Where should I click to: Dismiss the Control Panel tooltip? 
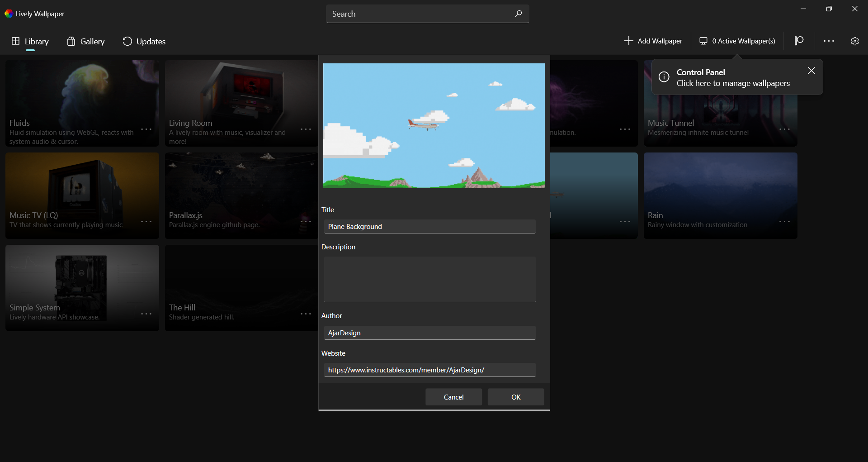pos(811,71)
